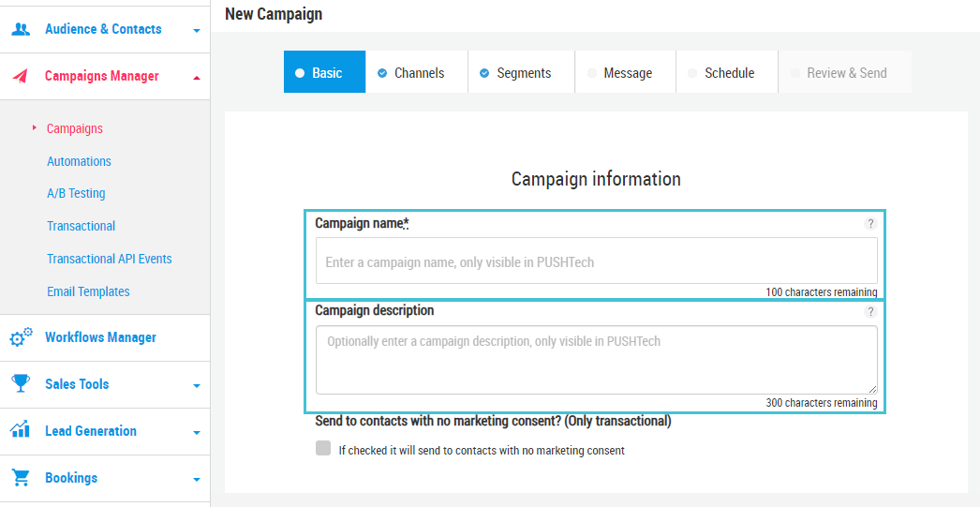Open the Audience & Contacts menu label
980x507 pixels.
(x=103, y=29)
